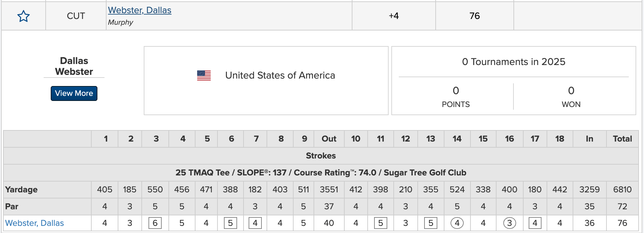
Task: Open Webster, Dallas scorecard row link
Action: point(34,223)
